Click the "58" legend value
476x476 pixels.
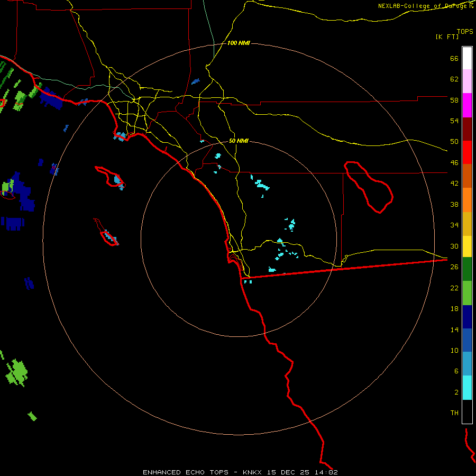pyautogui.click(x=454, y=100)
